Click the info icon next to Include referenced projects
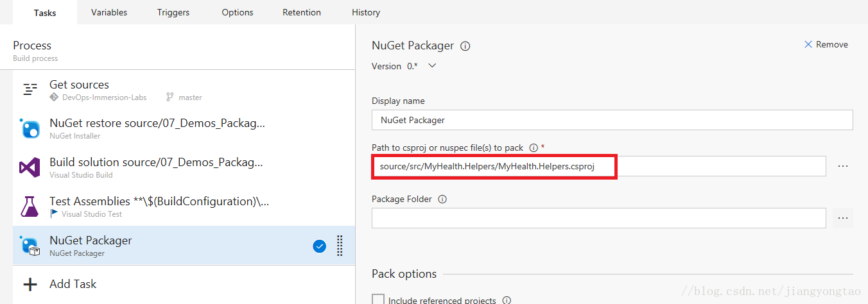This screenshot has height=304, width=868. pyautogui.click(x=507, y=300)
